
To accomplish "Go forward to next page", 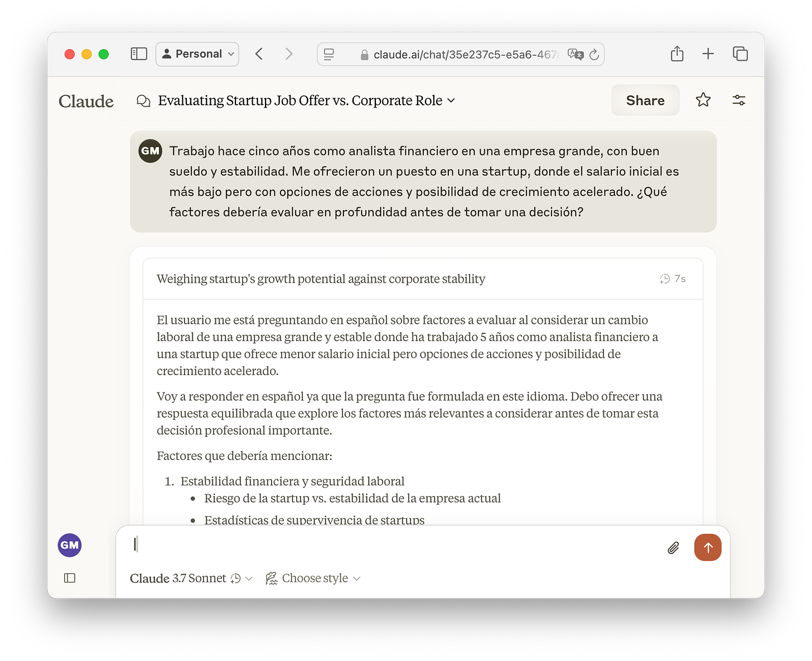I will pyautogui.click(x=288, y=54).
